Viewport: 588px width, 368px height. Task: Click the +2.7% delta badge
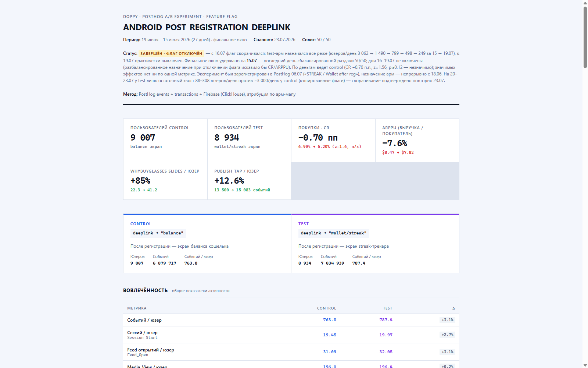tap(447, 335)
